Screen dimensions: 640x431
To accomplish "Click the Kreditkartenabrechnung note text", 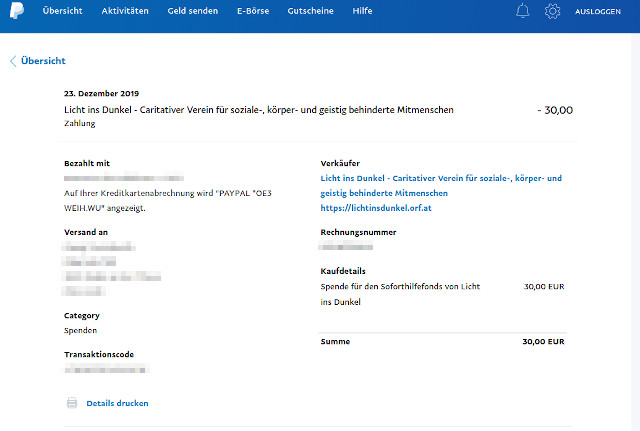I will pyautogui.click(x=168, y=200).
